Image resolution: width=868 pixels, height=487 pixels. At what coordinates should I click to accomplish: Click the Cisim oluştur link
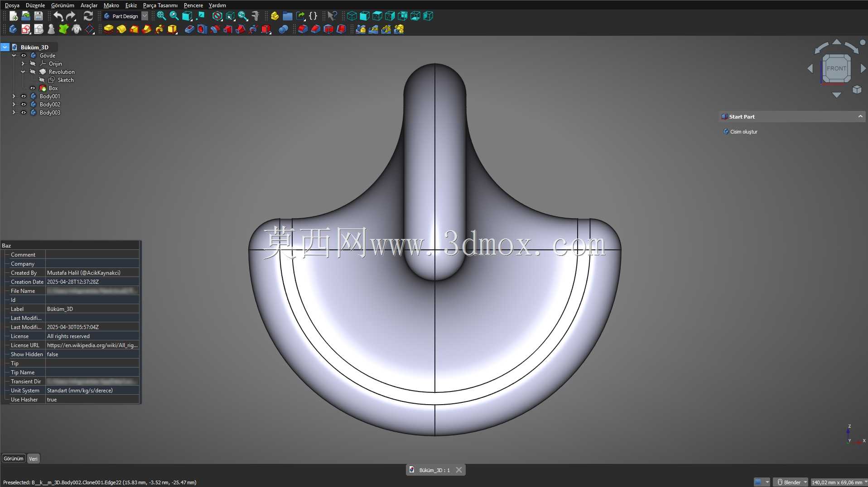pos(743,132)
